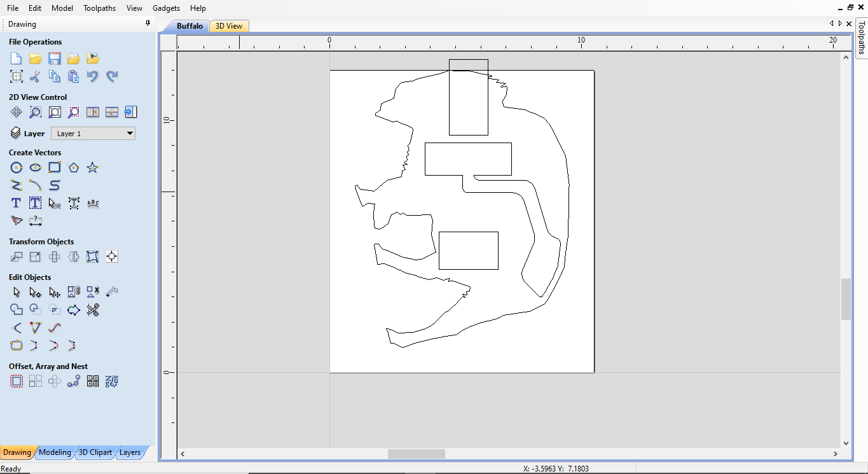Create a new file

pyautogui.click(x=17, y=59)
